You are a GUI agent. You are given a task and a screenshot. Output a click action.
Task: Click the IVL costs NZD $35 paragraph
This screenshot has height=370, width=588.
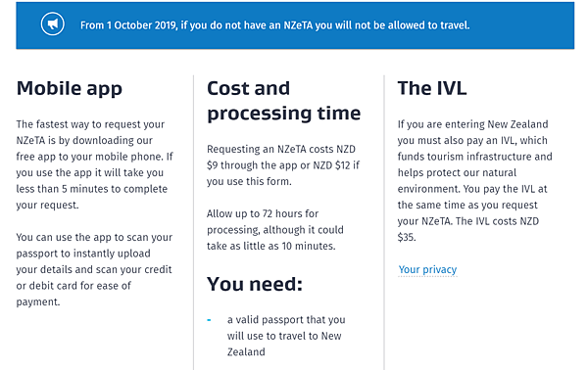coord(474,181)
